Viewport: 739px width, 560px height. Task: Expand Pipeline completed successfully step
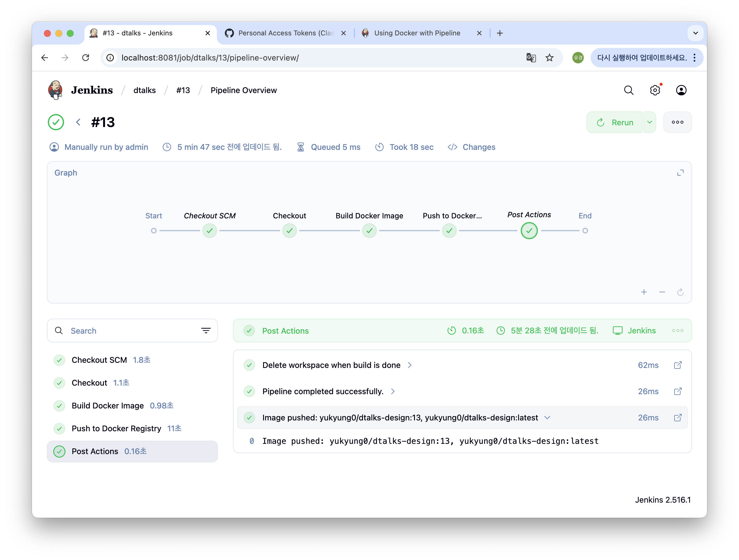393,391
